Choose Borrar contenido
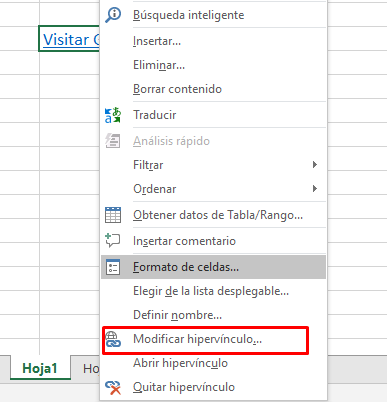The width and height of the screenshot is (387, 402). pos(213,89)
